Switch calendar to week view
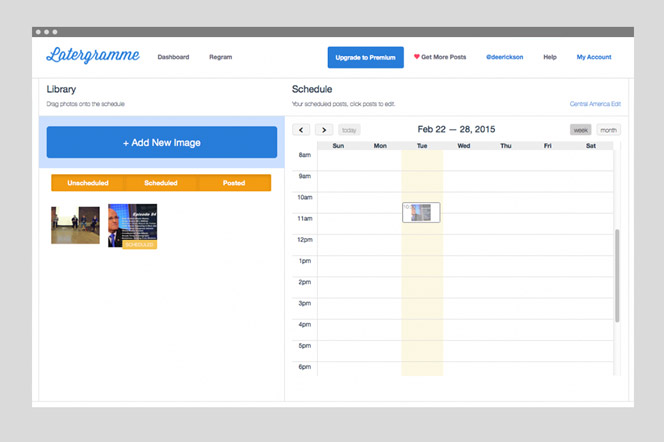664x442 pixels. pos(580,130)
